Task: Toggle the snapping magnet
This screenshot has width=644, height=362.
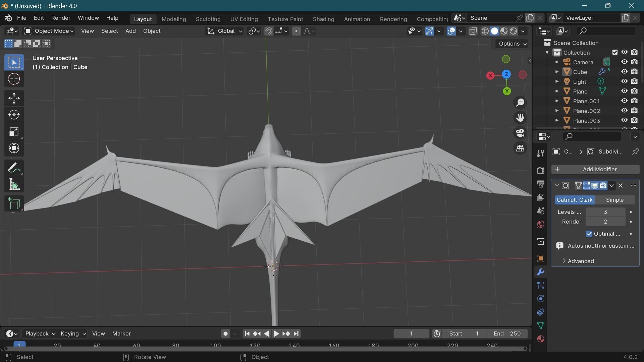Action: 268,31
